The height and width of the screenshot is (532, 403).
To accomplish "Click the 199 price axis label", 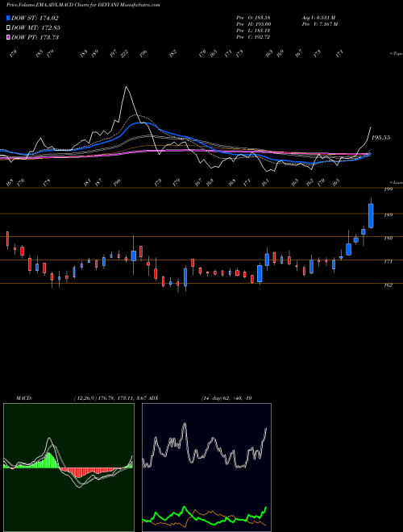I will (388, 189).
